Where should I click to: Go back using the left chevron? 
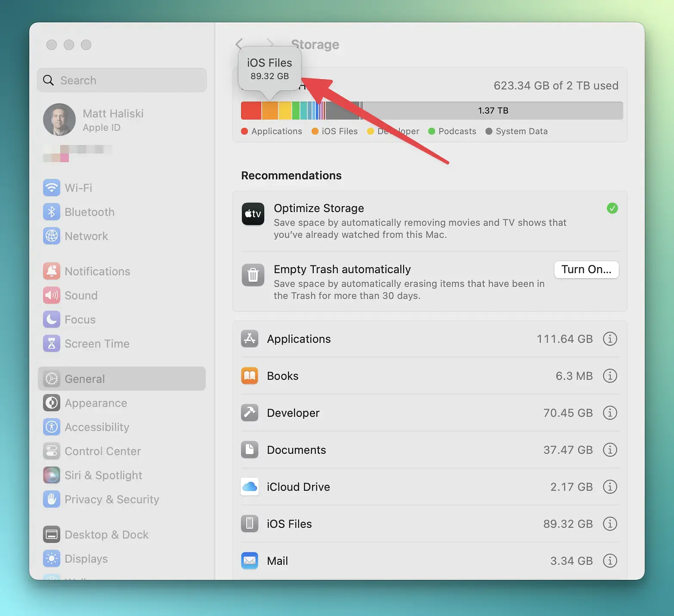239,44
